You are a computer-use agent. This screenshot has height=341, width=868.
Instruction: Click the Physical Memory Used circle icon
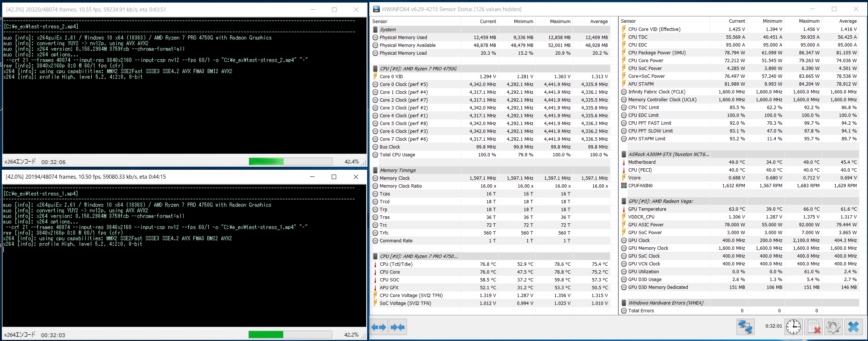pyautogui.click(x=375, y=37)
